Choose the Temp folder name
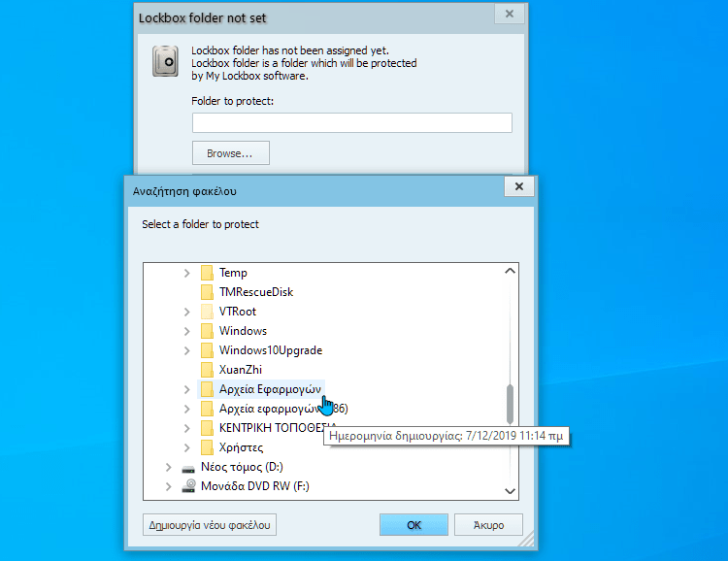The image size is (728, 561). point(233,273)
